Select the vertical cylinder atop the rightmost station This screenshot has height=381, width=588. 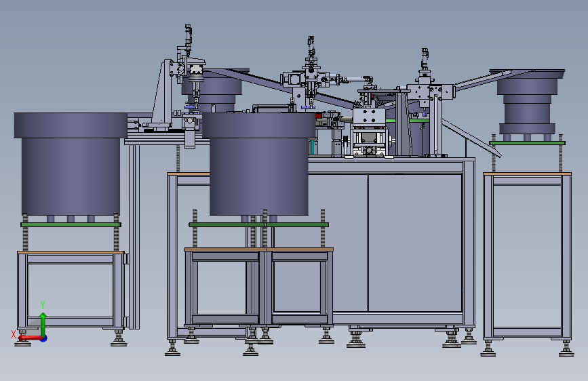[x=425, y=58]
